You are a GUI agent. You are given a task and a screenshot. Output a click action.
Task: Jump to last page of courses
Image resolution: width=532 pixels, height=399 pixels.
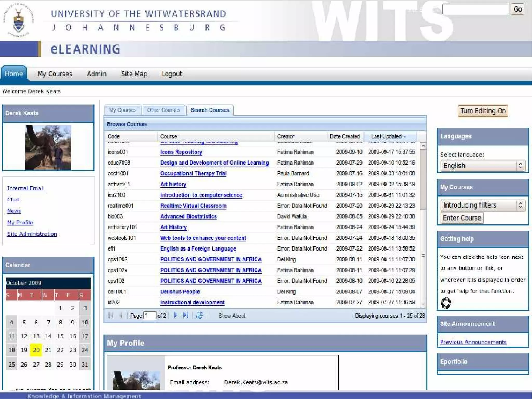[185, 315]
